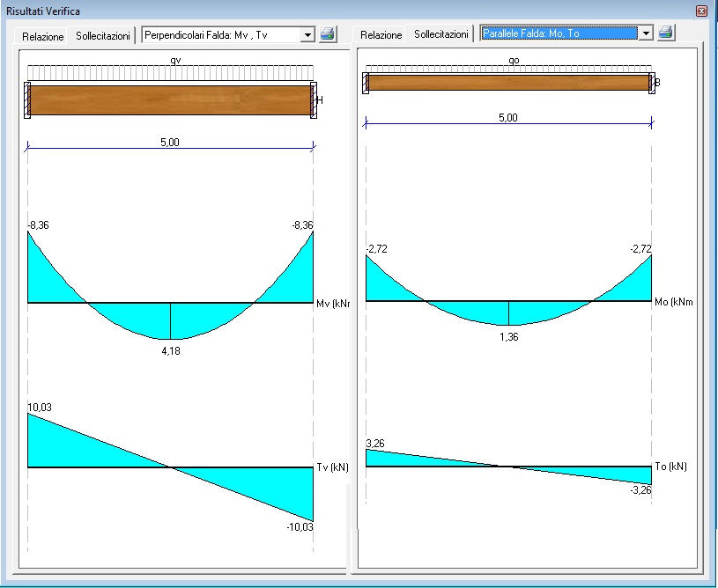Click the shear value -3,26

[640, 490]
